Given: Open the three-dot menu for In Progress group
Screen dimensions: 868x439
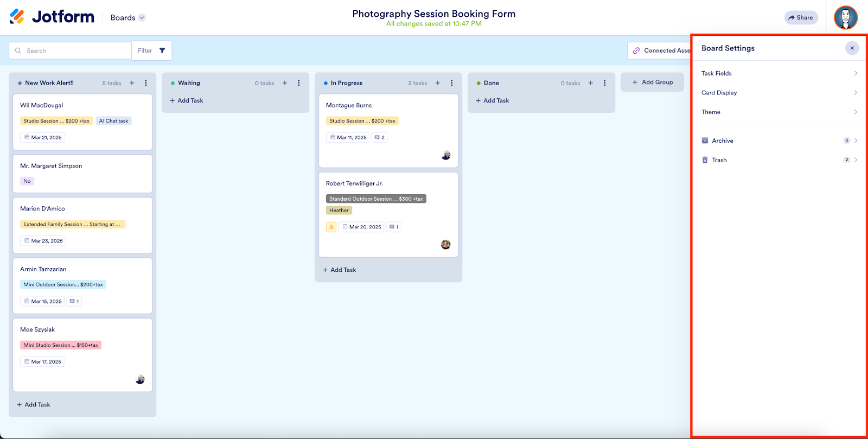Looking at the screenshot, I should (x=452, y=83).
